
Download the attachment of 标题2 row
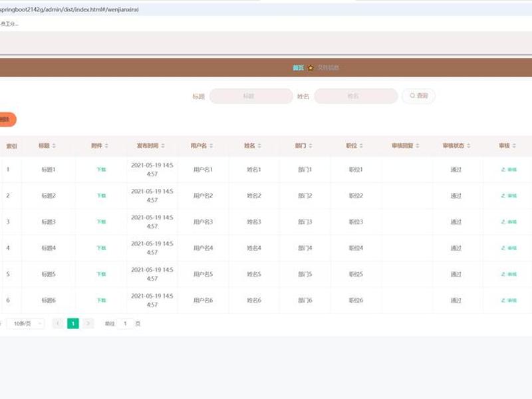(x=102, y=196)
